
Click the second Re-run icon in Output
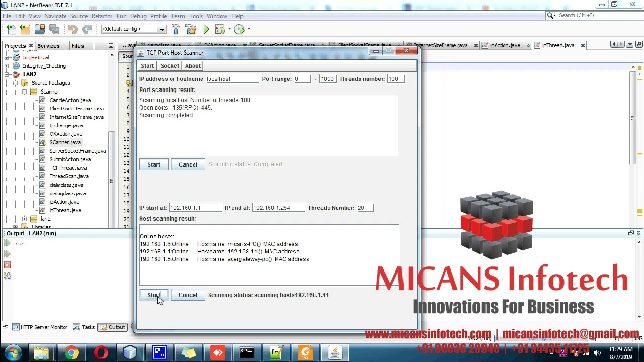7,254
